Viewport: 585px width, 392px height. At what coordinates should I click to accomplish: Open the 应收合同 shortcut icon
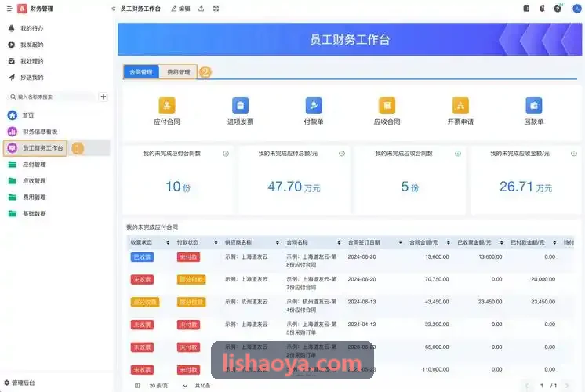coord(387,106)
